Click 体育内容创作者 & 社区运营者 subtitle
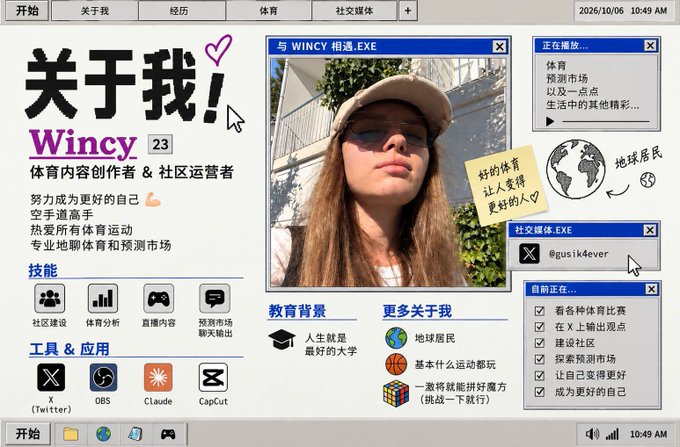Screen dimensions: 680x447 coord(132,172)
